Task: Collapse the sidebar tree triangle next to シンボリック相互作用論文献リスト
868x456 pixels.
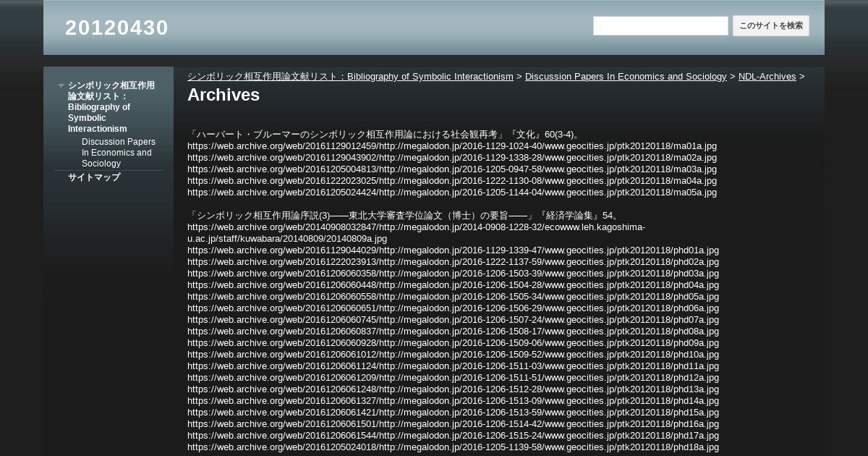Action: click(61, 85)
